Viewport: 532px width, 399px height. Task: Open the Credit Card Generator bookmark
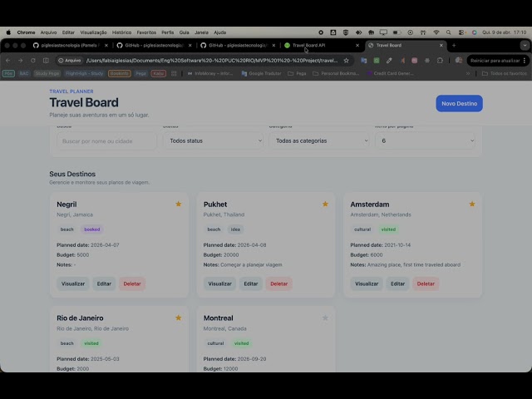390,73
